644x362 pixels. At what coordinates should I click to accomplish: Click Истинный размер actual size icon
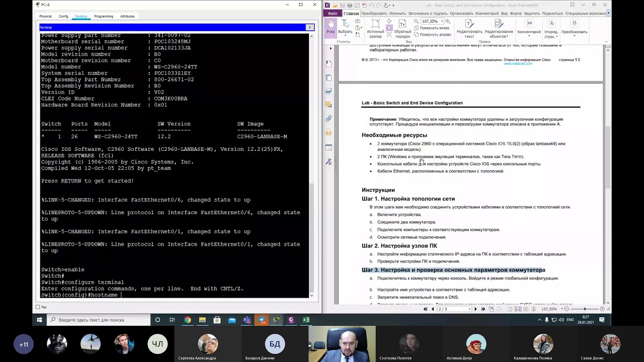pyautogui.click(x=375, y=29)
